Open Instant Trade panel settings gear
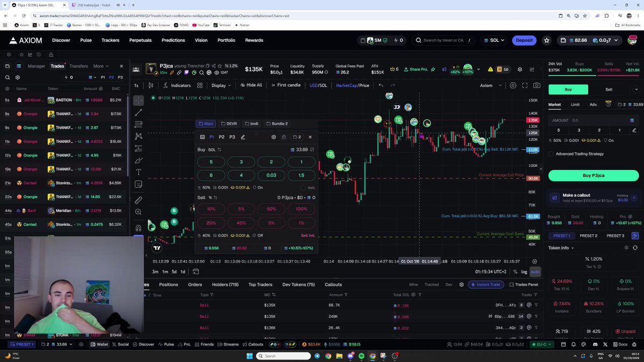 274,137
